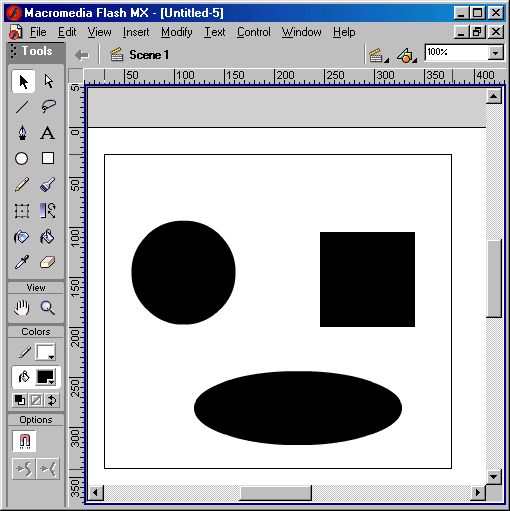Open the Edit Scene dropdown icon
The image size is (510, 511).
pos(378,55)
